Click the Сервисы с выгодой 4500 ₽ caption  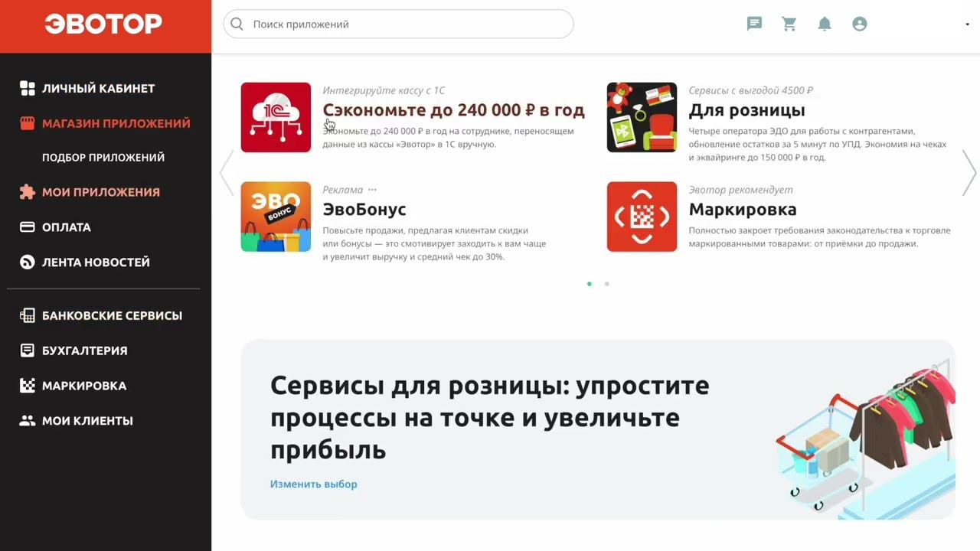(751, 90)
